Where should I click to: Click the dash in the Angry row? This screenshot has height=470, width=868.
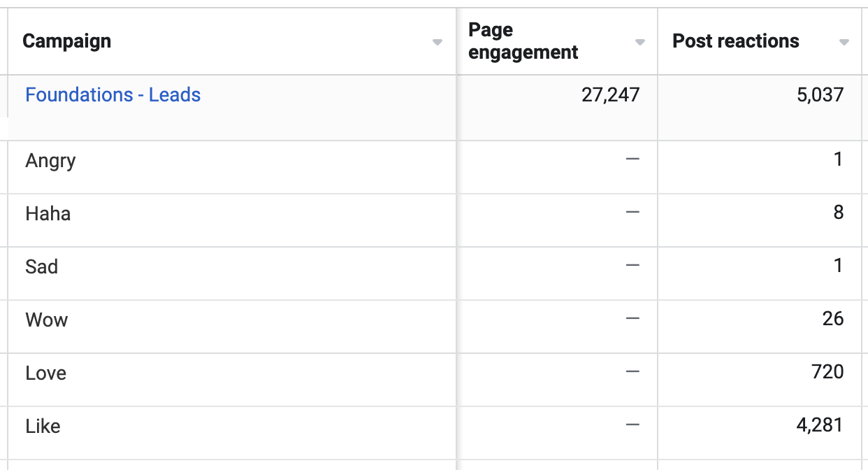pyautogui.click(x=632, y=159)
